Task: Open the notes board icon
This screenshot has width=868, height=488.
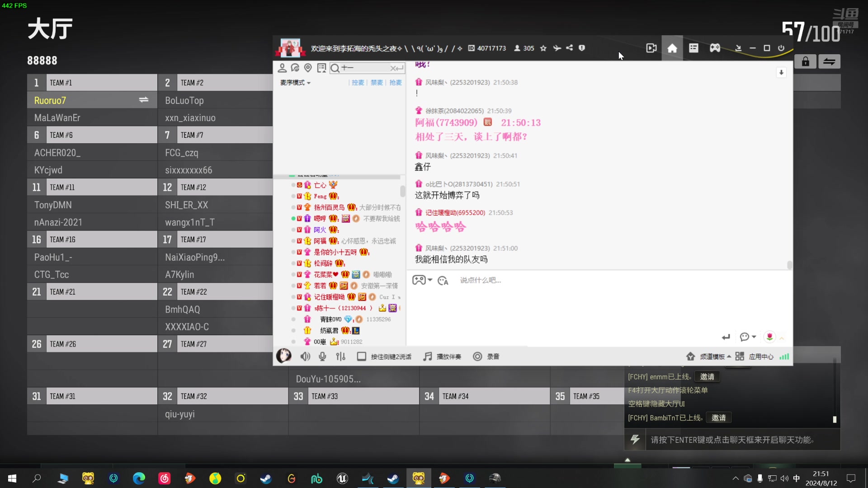Action: tap(321, 68)
